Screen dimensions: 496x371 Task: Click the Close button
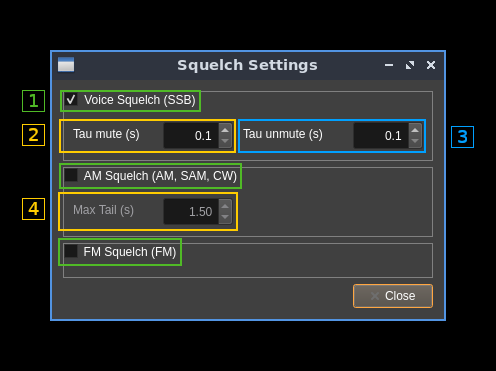click(x=393, y=296)
